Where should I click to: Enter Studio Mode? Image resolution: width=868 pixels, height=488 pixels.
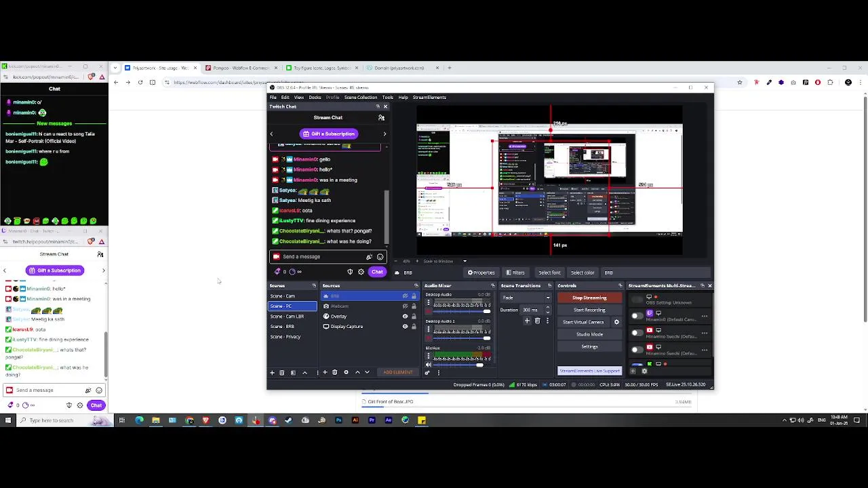tap(589, 334)
